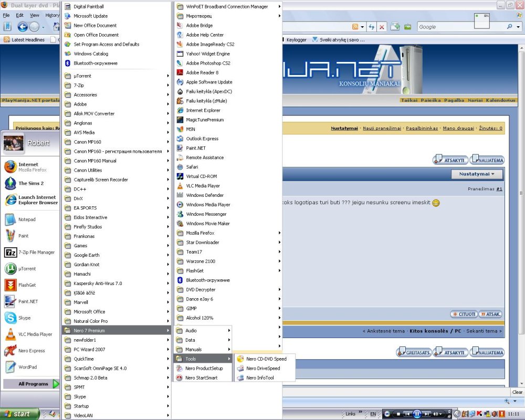This screenshot has width=525, height=420.
Task: Click All Programs button
Action: (x=31, y=384)
